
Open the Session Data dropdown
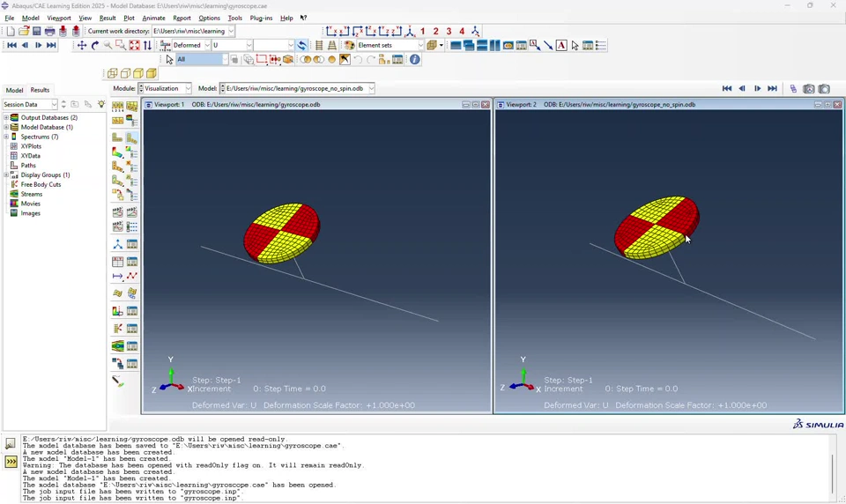point(54,104)
